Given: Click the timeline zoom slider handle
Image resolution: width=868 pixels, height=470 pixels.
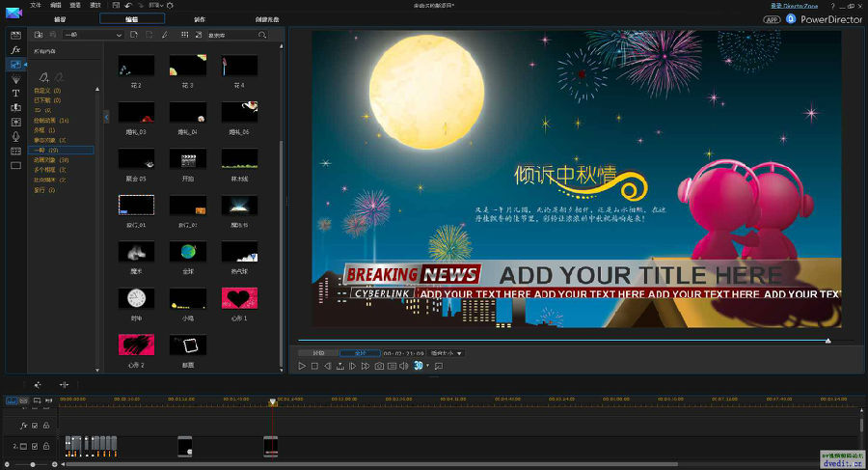Looking at the screenshot, I should (32, 464).
